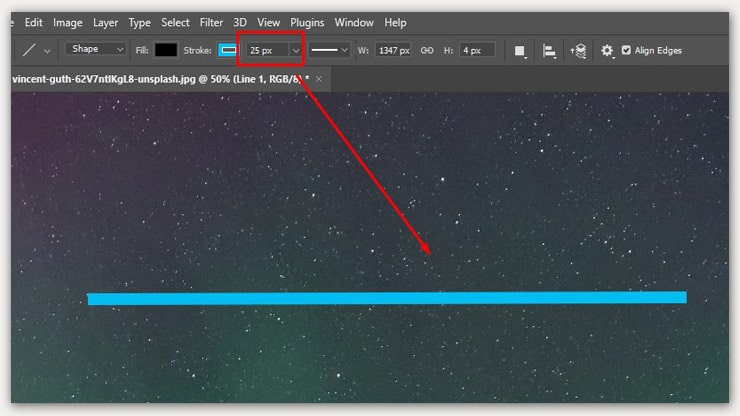Click the blue Stroke color swatch

tap(229, 50)
